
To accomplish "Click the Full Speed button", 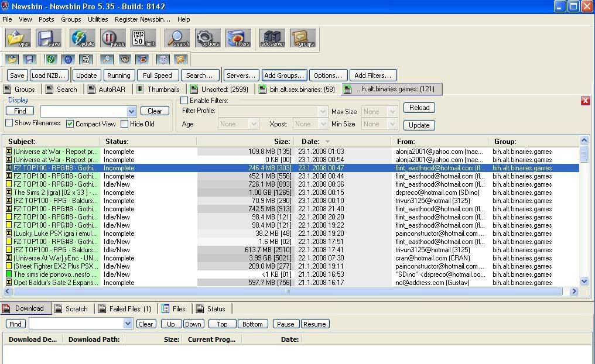I will [158, 75].
